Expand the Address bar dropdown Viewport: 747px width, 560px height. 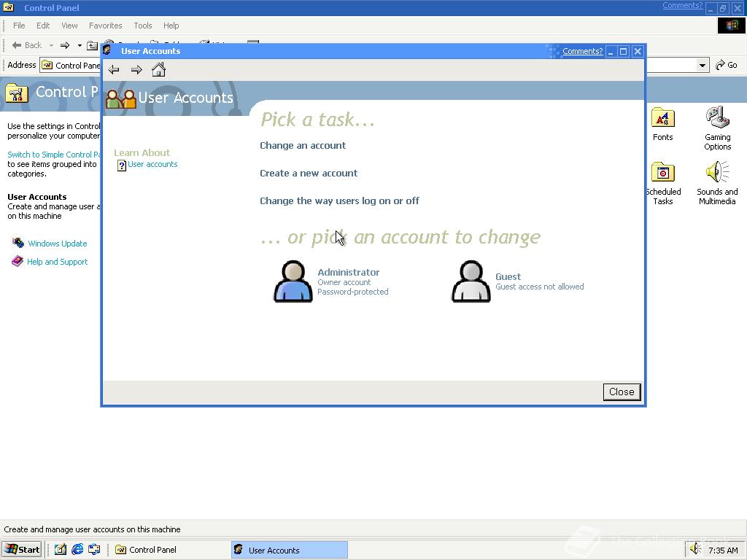pyautogui.click(x=703, y=65)
